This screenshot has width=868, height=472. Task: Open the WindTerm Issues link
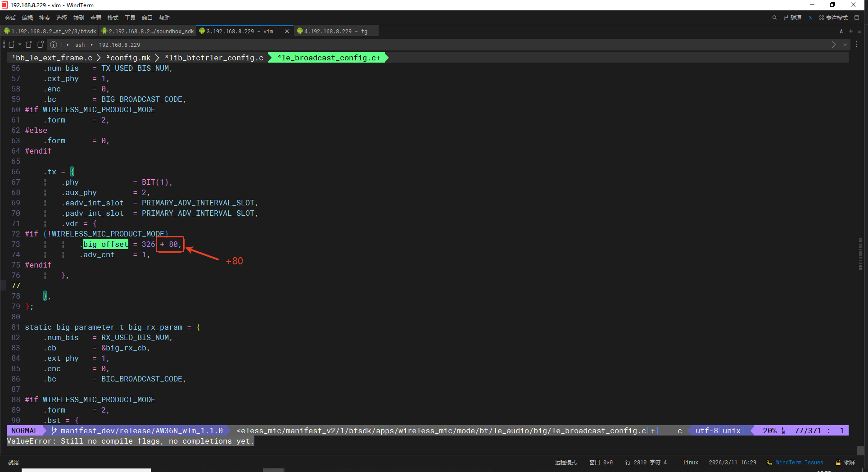point(800,463)
